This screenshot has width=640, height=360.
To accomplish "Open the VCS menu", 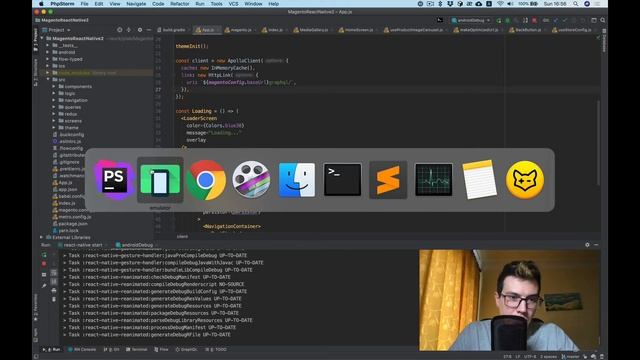I will pos(233,4).
